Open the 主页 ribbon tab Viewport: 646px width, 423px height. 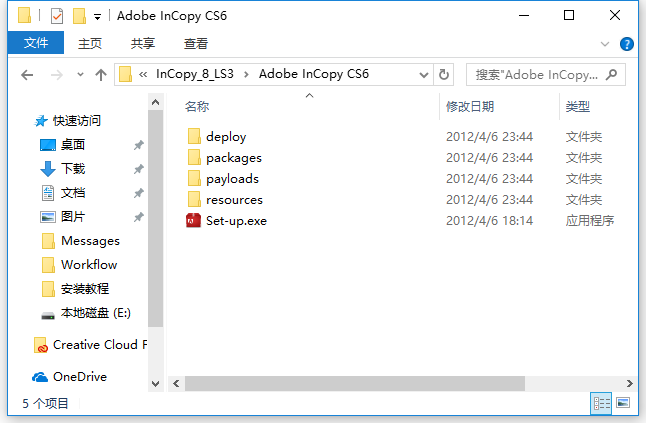click(90, 43)
